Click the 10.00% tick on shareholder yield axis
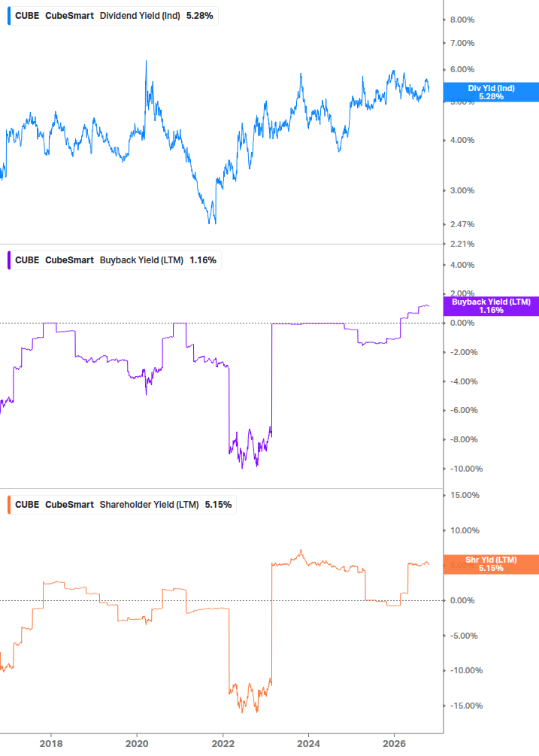 pyautogui.click(x=465, y=530)
